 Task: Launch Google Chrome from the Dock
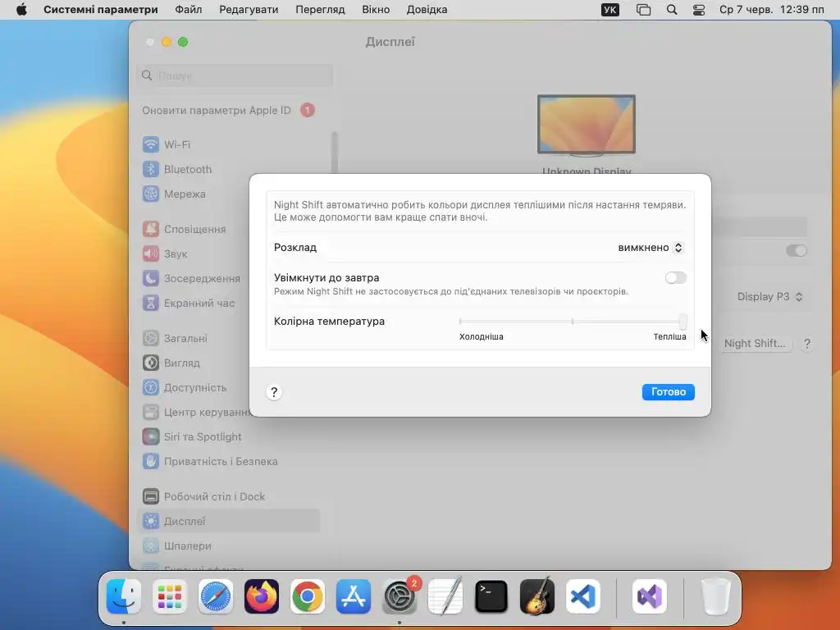(308, 596)
